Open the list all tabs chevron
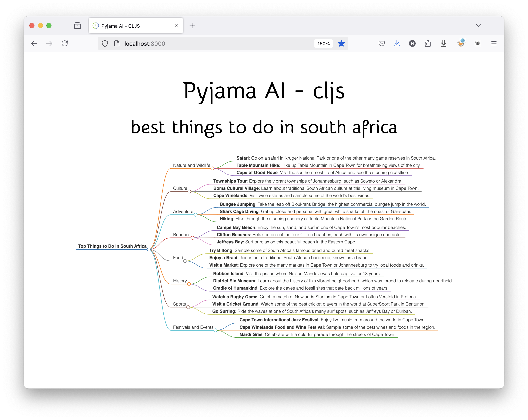528x420 pixels. pyautogui.click(x=478, y=26)
